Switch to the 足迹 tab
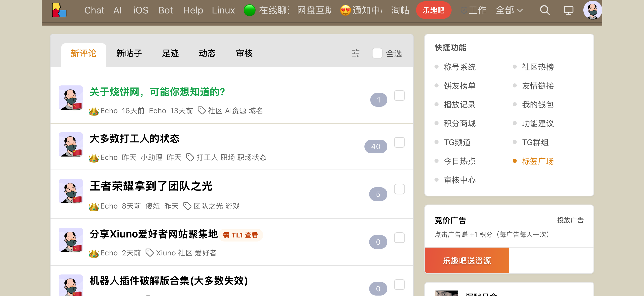The image size is (644, 296). click(170, 53)
